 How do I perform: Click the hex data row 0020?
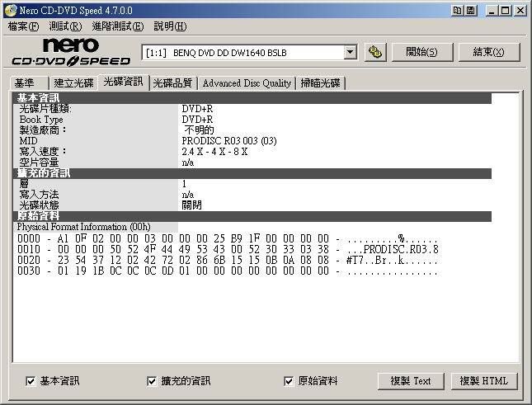pos(228,261)
